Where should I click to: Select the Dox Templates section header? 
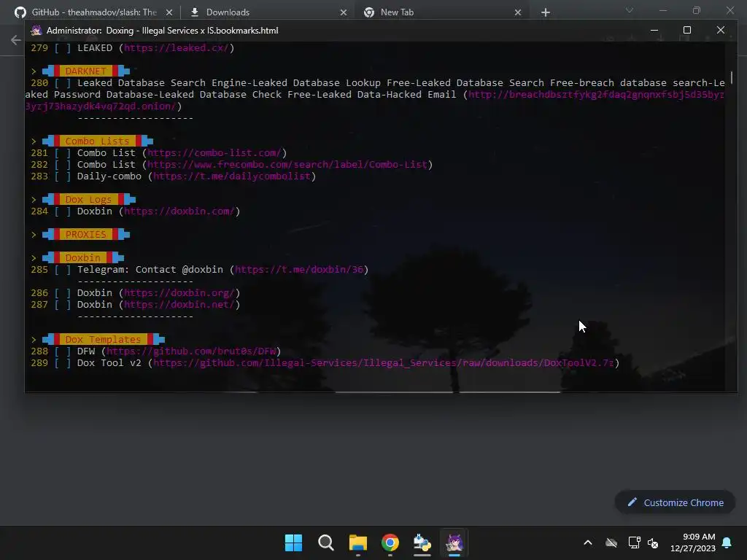[104, 340]
